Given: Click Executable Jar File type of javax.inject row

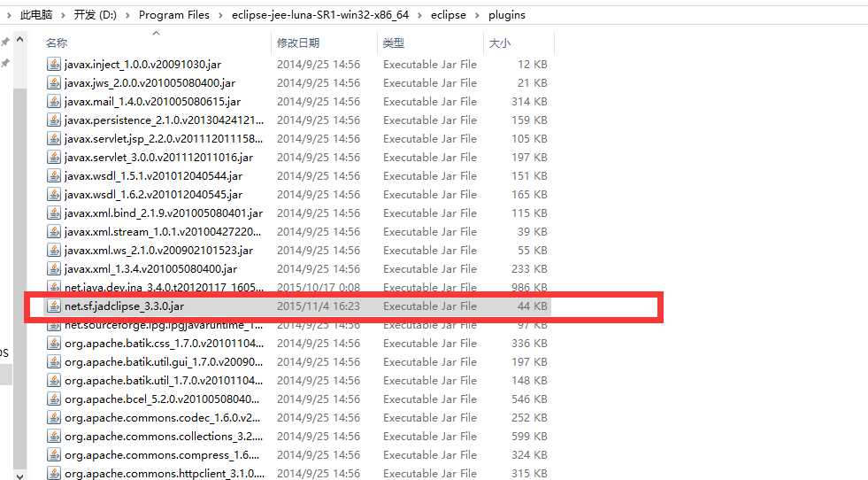Looking at the screenshot, I should pyautogui.click(x=430, y=65).
